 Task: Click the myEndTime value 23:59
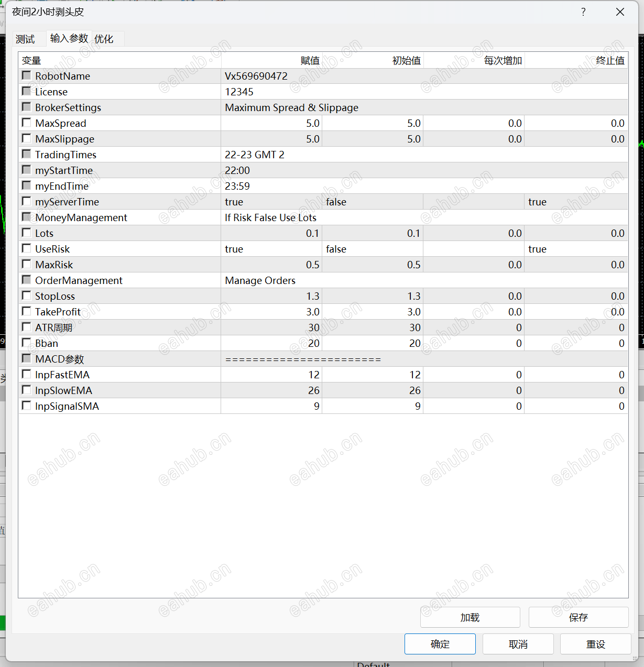click(x=237, y=186)
